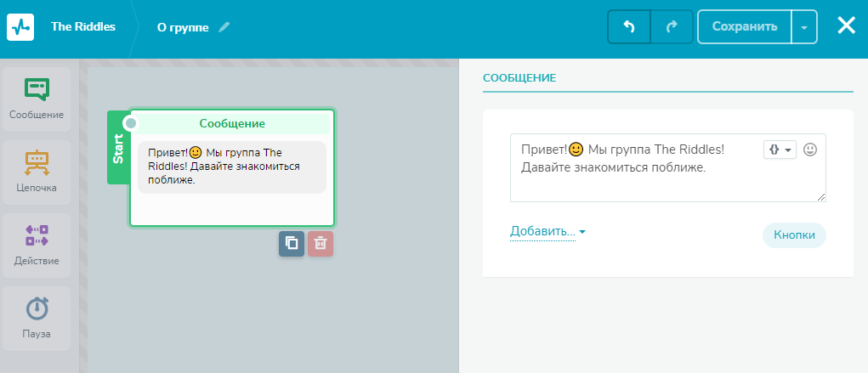The width and height of the screenshot is (868, 373).
Task: Click the СООБЩЕНИЕ panel heading
Action: [519, 78]
